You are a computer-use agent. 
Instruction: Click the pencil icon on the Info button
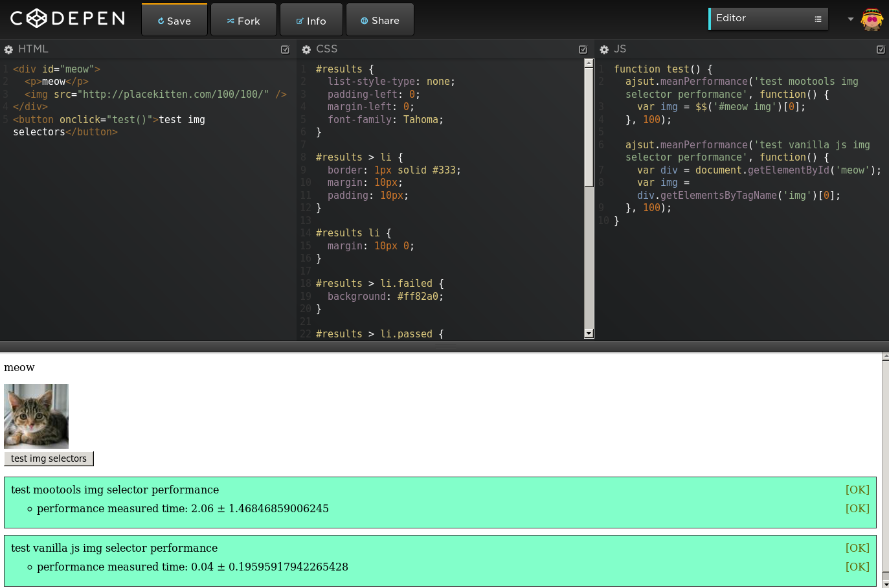(298, 20)
